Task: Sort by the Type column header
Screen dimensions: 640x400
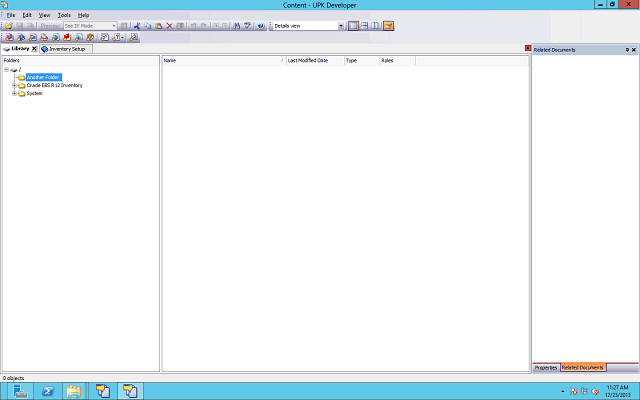Action: click(x=362, y=60)
